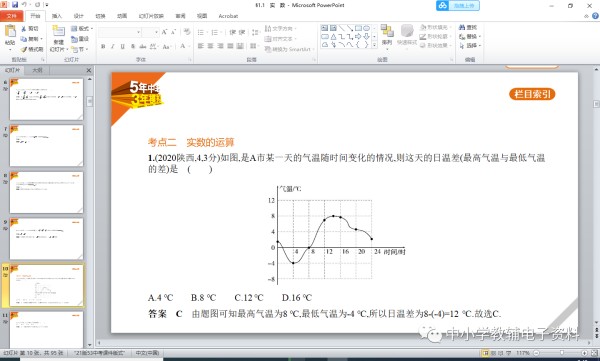Click the Find binoculars icon
The image size is (600, 361).
point(462,28)
